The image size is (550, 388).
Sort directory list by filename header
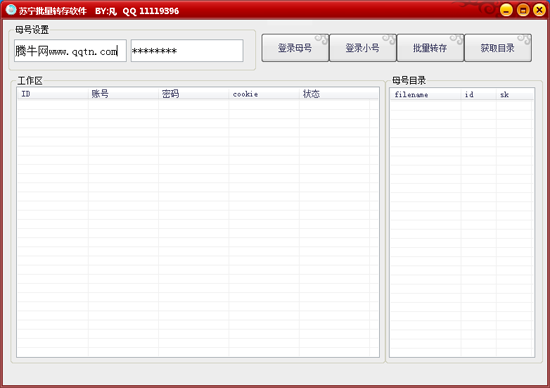point(426,95)
